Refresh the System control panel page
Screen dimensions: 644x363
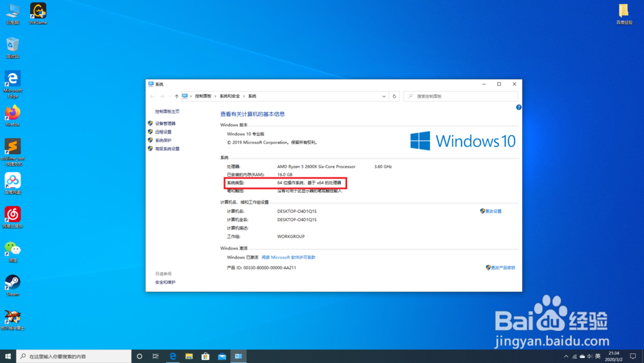394,96
